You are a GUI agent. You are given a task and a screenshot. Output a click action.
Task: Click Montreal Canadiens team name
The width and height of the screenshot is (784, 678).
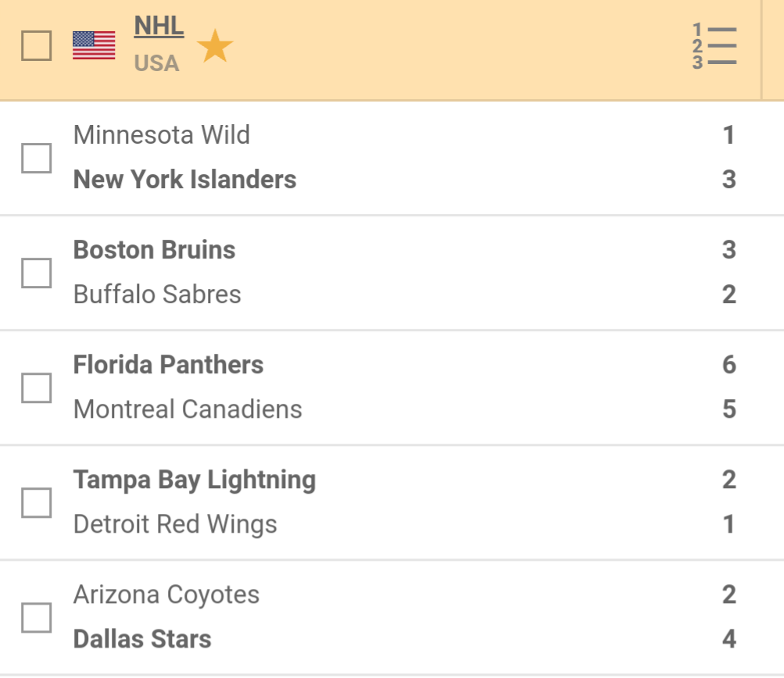pyautogui.click(x=188, y=409)
